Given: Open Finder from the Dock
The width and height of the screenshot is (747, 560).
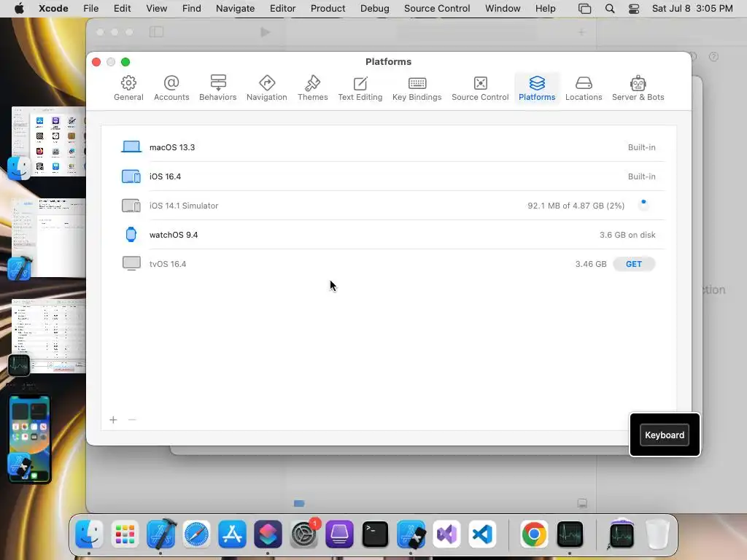Looking at the screenshot, I should 89,534.
